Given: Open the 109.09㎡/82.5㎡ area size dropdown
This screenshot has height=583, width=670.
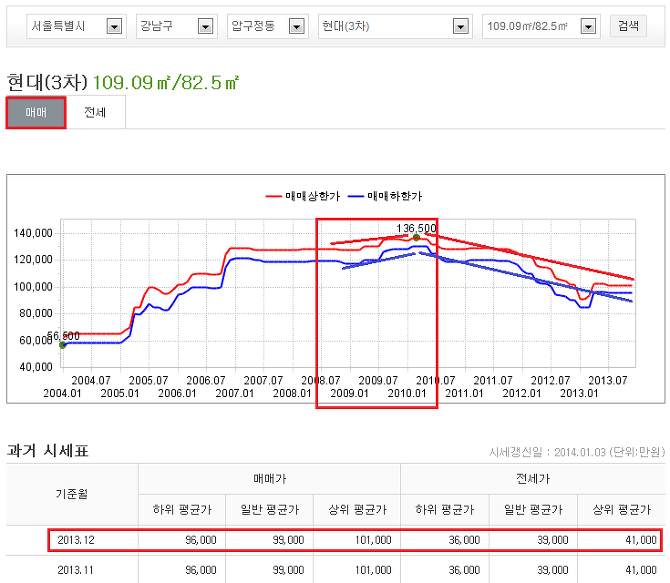Looking at the screenshot, I should [541, 26].
